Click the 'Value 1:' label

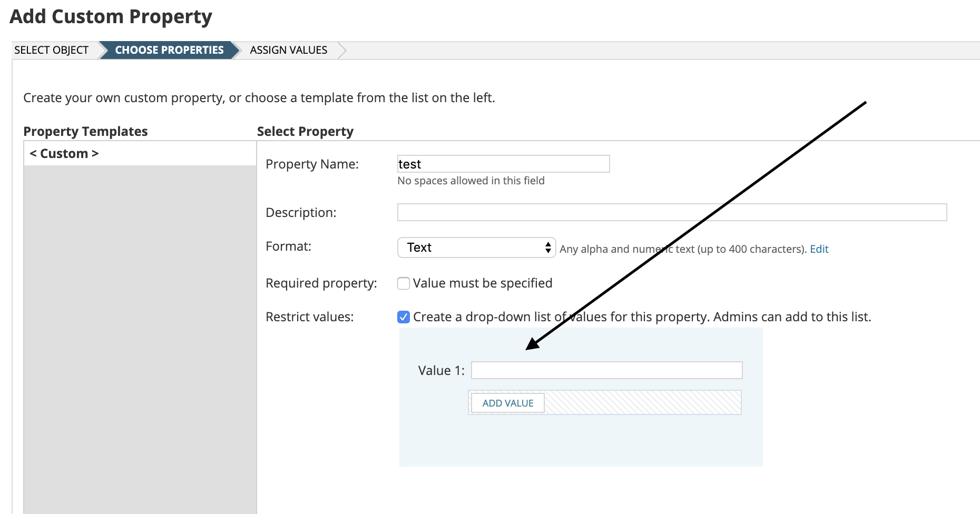point(441,371)
